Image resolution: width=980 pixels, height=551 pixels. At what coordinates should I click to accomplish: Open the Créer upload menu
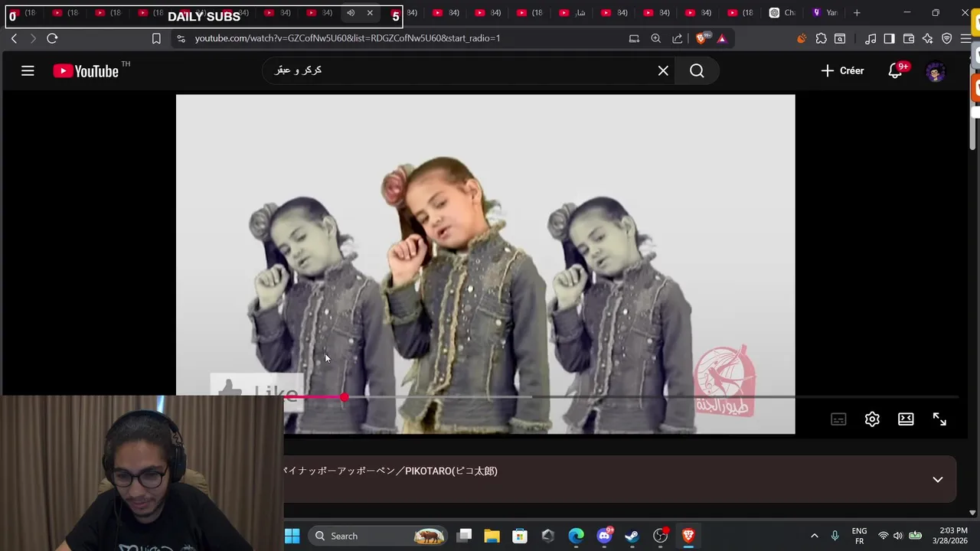pos(842,70)
